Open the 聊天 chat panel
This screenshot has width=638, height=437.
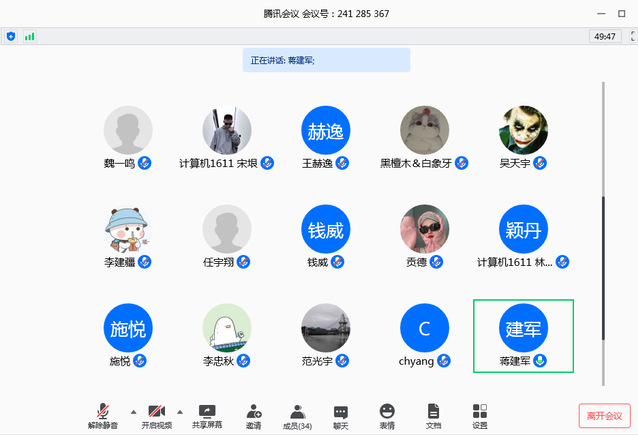[341, 416]
